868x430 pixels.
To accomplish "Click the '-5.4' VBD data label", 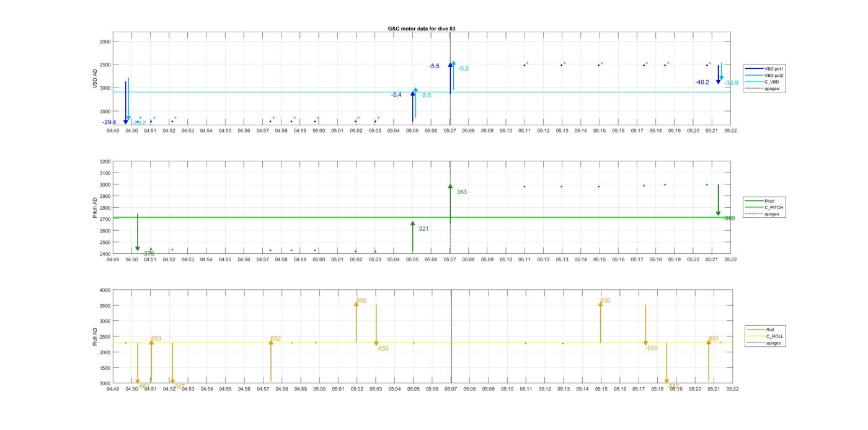I will tap(396, 95).
